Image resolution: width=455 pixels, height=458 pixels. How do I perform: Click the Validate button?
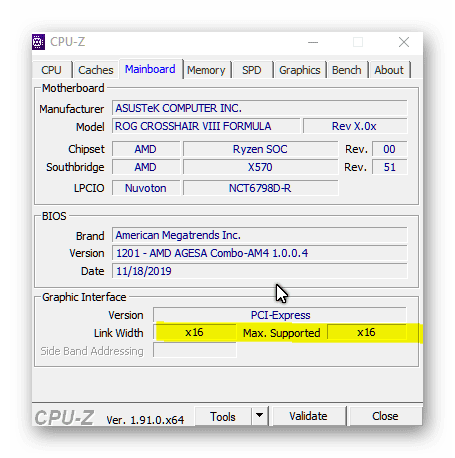[x=308, y=416]
